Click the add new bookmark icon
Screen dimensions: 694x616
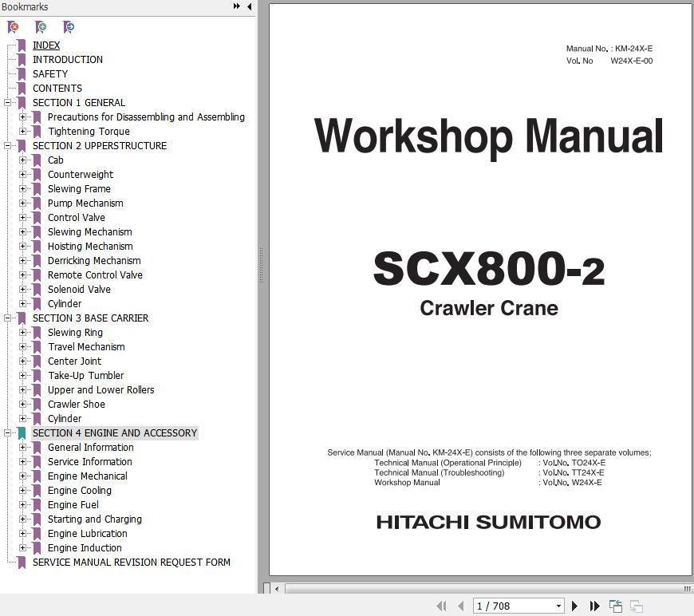click(x=40, y=27)
